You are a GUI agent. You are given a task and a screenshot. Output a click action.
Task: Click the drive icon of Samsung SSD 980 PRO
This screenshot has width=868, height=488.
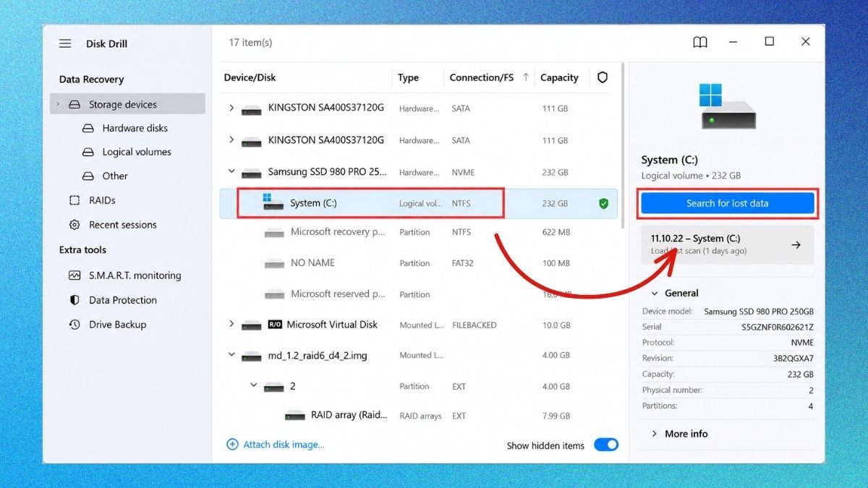point(252,174)
